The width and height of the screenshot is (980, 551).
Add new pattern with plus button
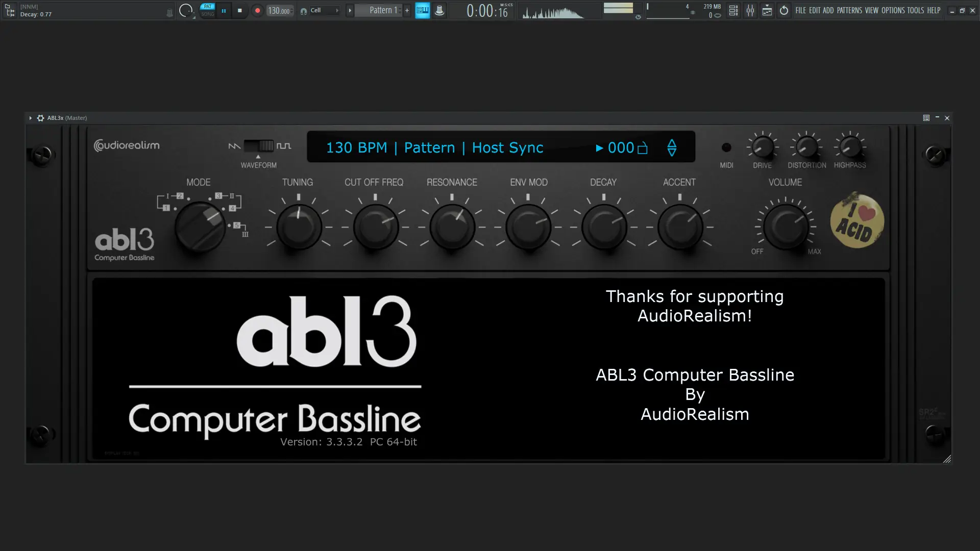(407, 10)
